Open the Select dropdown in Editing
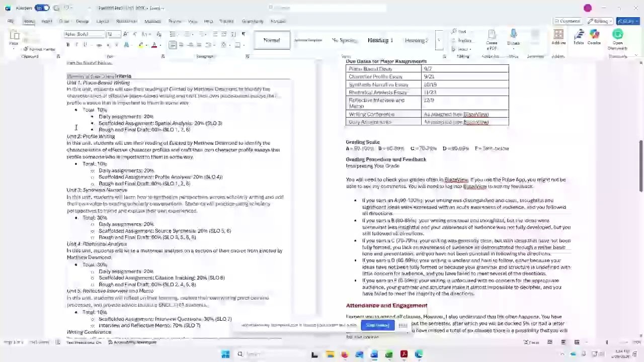This screenshot has height=362, width=644. coord(461,49)
